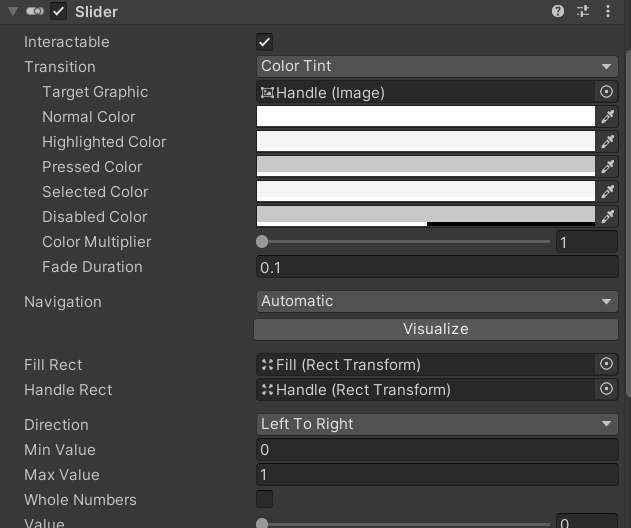Click the Color Multiplier number field
This screenshot has width=631, height=528.
point(587,242)
